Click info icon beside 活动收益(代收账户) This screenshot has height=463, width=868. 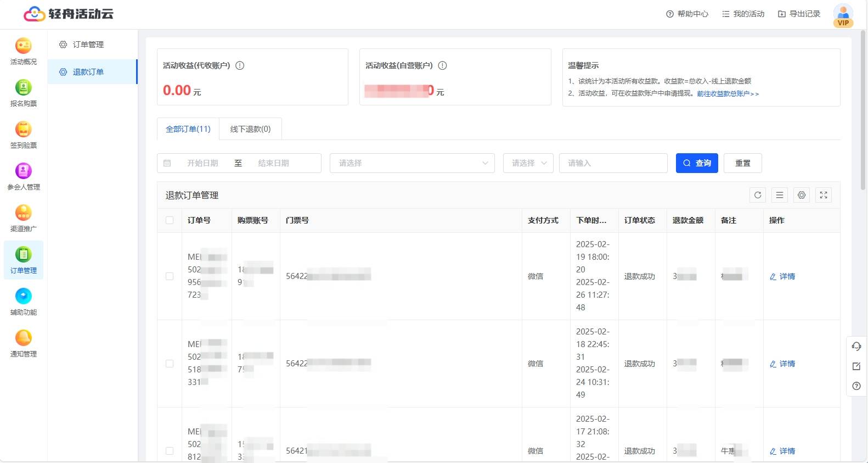click(240, 65)
